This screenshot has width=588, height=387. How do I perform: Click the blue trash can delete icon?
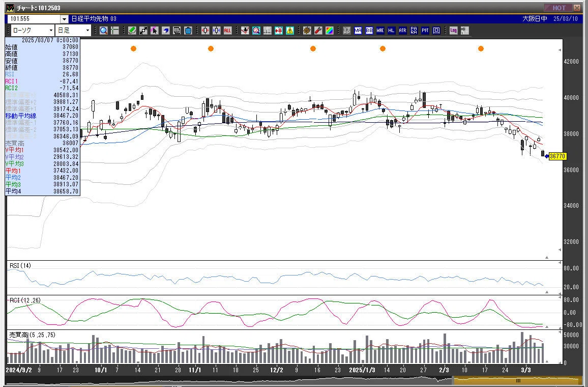(188, 31)
